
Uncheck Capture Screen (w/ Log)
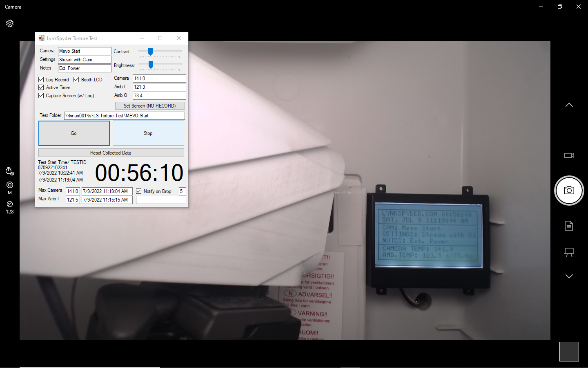click(x=41, y=95)
